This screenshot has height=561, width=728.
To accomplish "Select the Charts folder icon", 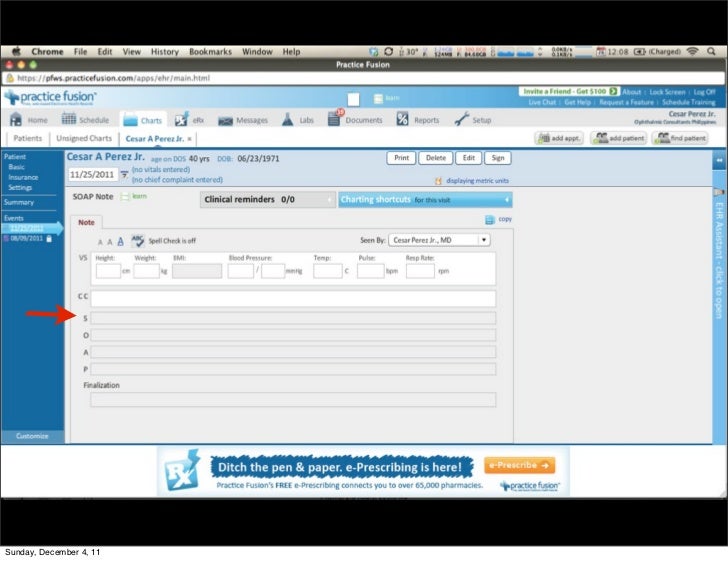I will (130, 120).
